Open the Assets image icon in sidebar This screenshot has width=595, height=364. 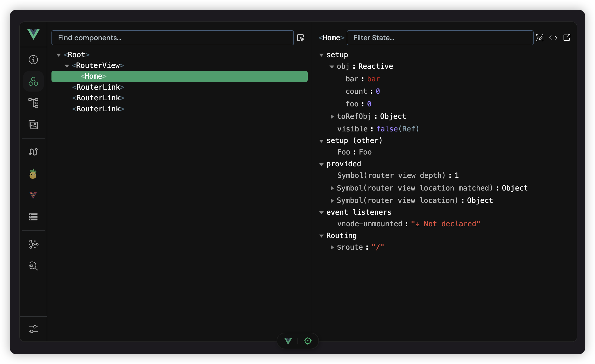tap(33, 125)
